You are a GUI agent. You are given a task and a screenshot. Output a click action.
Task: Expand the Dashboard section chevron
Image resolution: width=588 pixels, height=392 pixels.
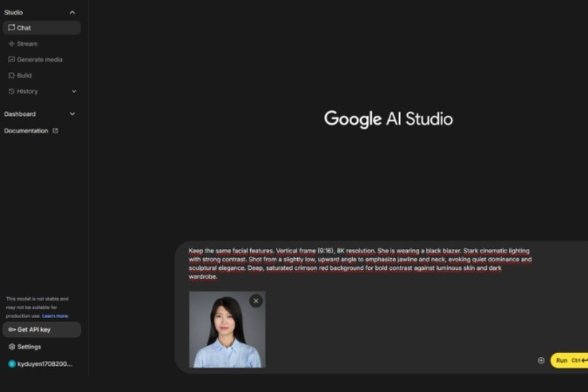point(72,114)
